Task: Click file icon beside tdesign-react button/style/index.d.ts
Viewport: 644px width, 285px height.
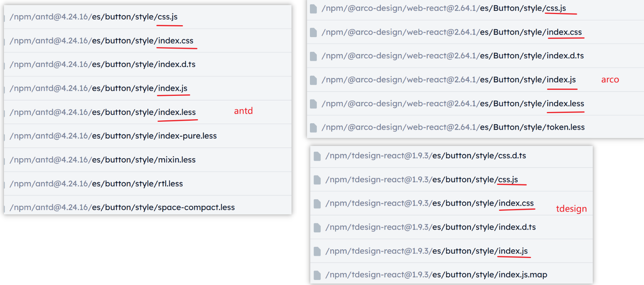Action: click(317, 227)
